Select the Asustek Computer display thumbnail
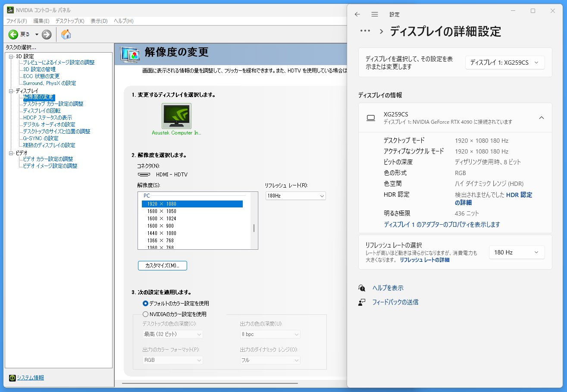The height and width of the screenshot is (392, 567). pos(176,116)
